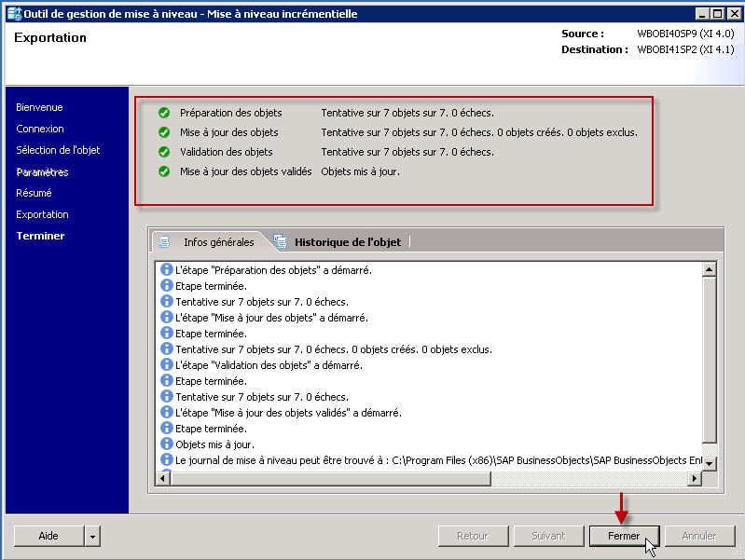Image resolution: width=745 pixels, height=560 pixels.
Task: Click the green check beside Préparation des objets
Action: click(x=164, y=113)
